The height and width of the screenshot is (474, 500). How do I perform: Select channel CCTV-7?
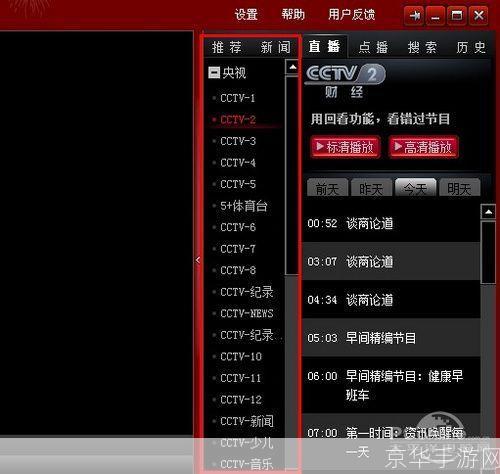[x=238, y=249]
